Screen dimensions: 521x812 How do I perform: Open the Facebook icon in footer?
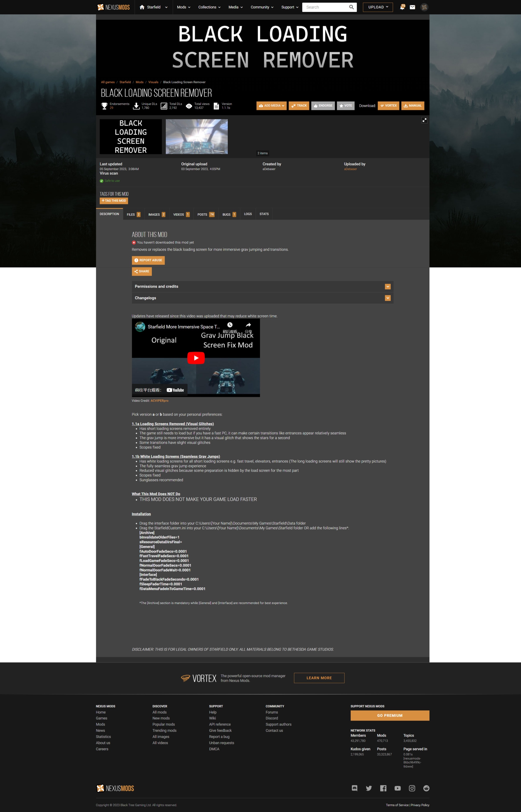tap(383, 788)
